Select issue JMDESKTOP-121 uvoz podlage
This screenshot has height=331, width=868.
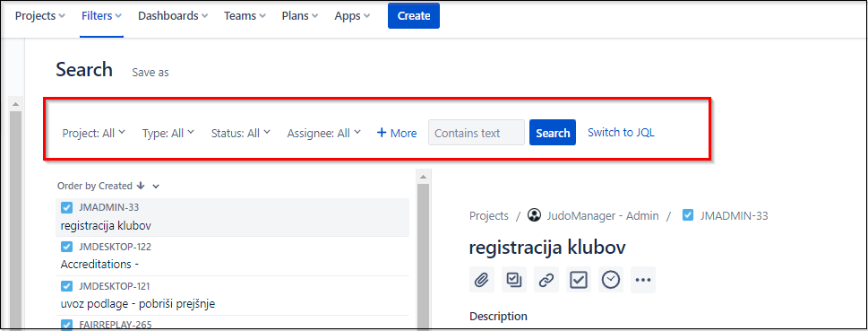233,295
